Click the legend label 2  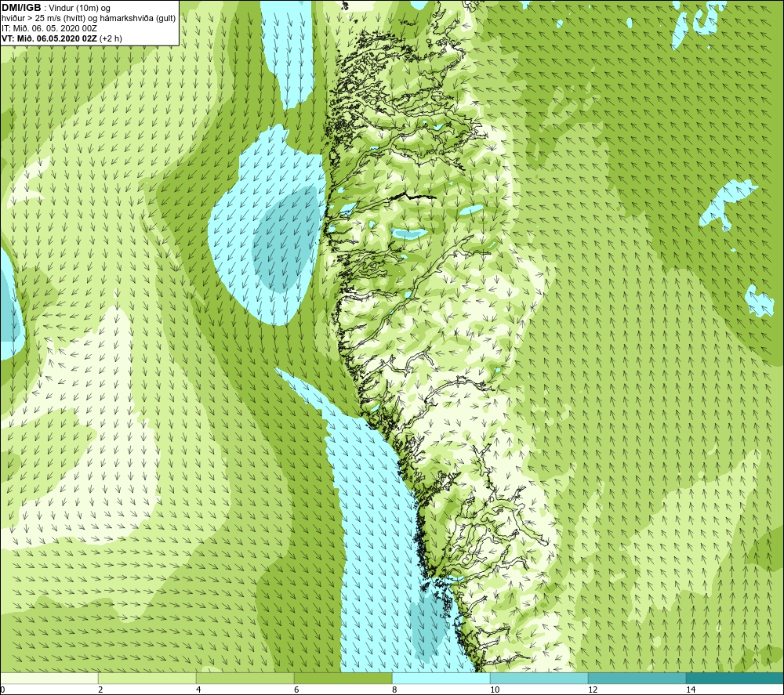(100, 690)
